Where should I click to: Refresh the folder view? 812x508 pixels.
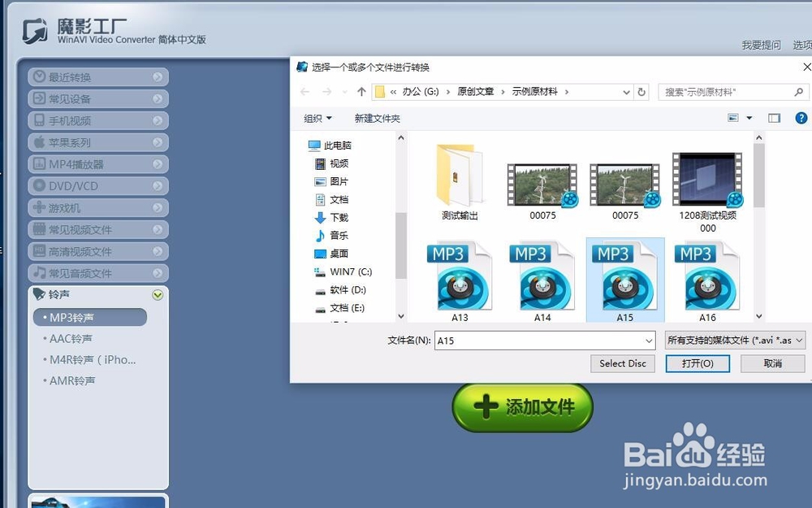[641, 93]
